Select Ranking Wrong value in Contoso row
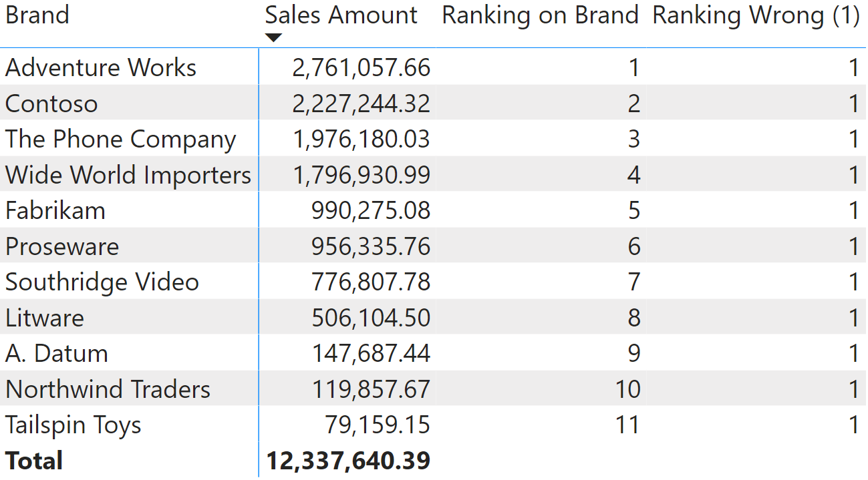868x480 pixels. (853, 103)
